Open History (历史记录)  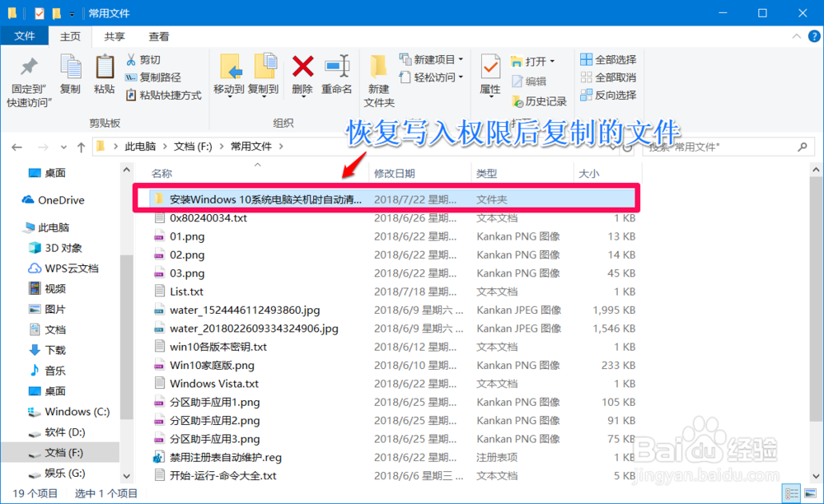(539, 101)
